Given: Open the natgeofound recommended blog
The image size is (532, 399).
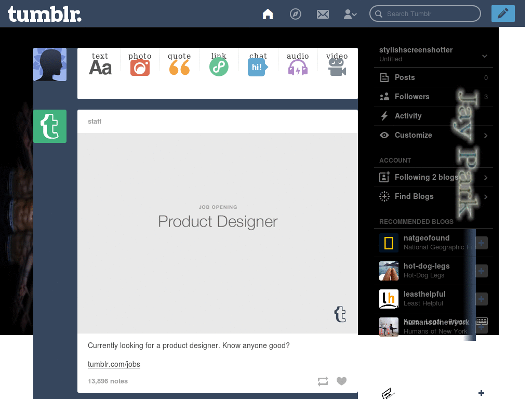Looking at the screenshot, I should 427,238.
